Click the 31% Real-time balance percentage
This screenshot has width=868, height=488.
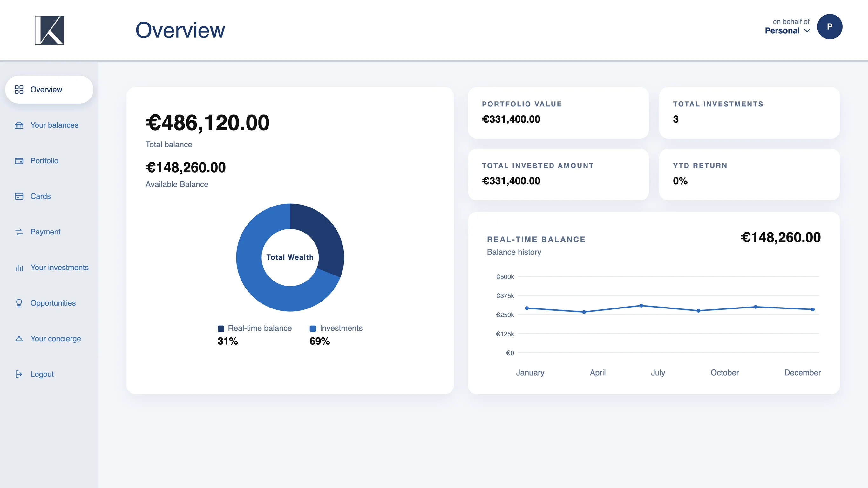coord(228,341)
